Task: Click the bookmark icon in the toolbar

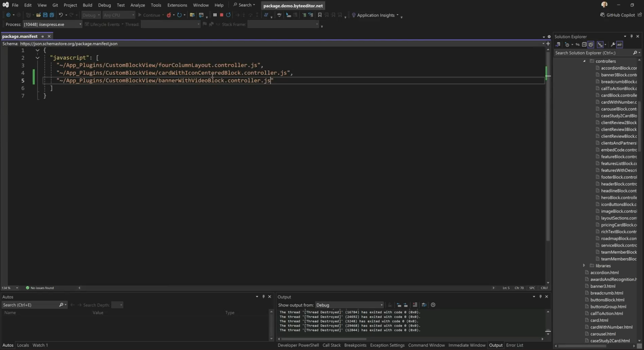Action: coord(320,15)
